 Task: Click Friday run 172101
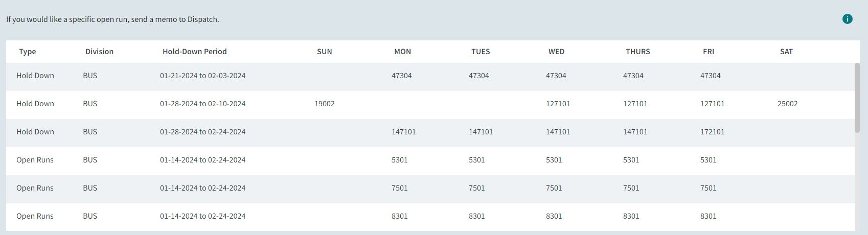[712, 132]
